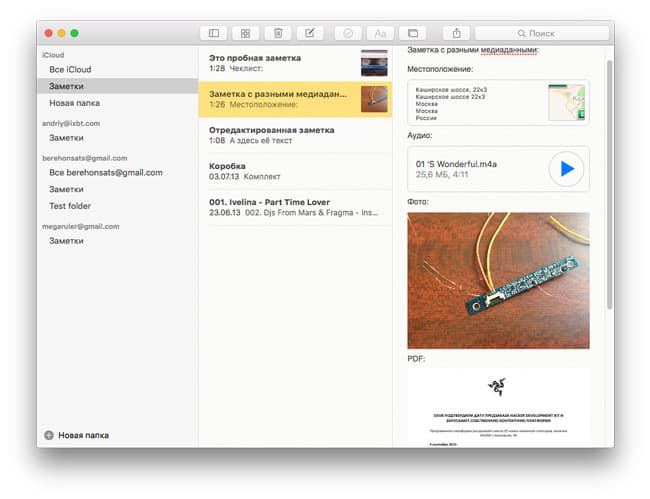Open the attachments browser grid button
The image size is (650, 499).
click(245, 33)
